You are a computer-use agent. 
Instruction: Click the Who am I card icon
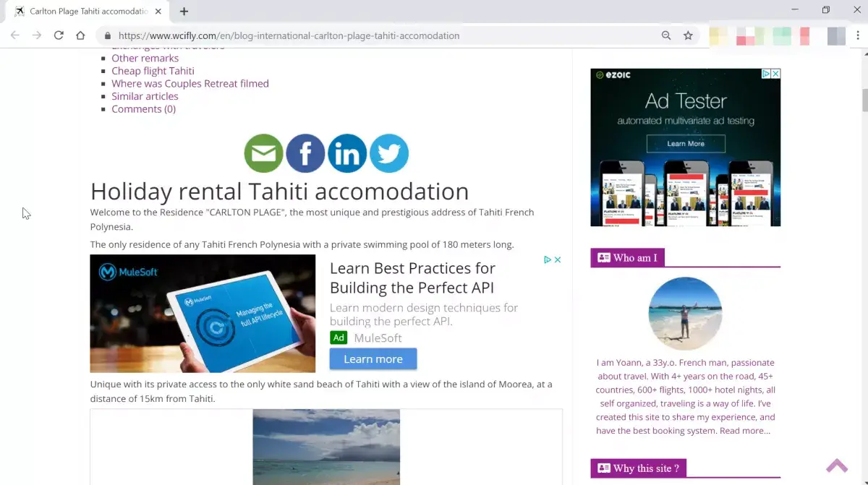point(603,258)
